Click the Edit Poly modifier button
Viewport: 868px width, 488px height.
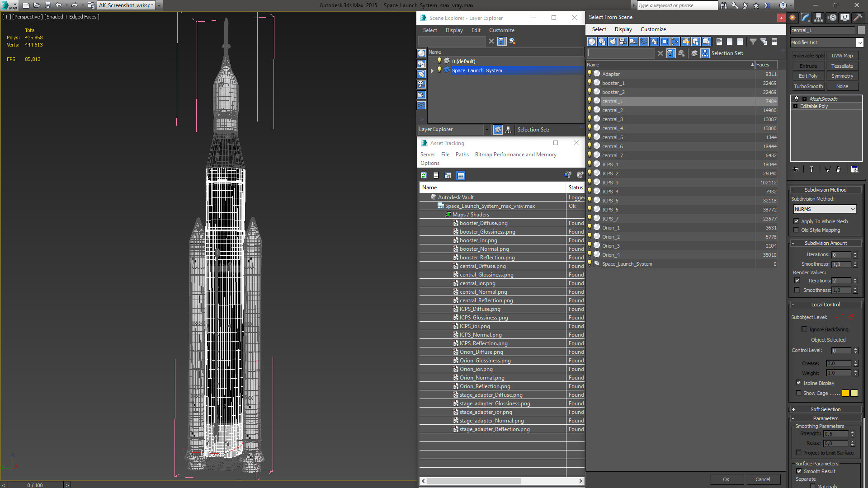(x=808, y=76)
